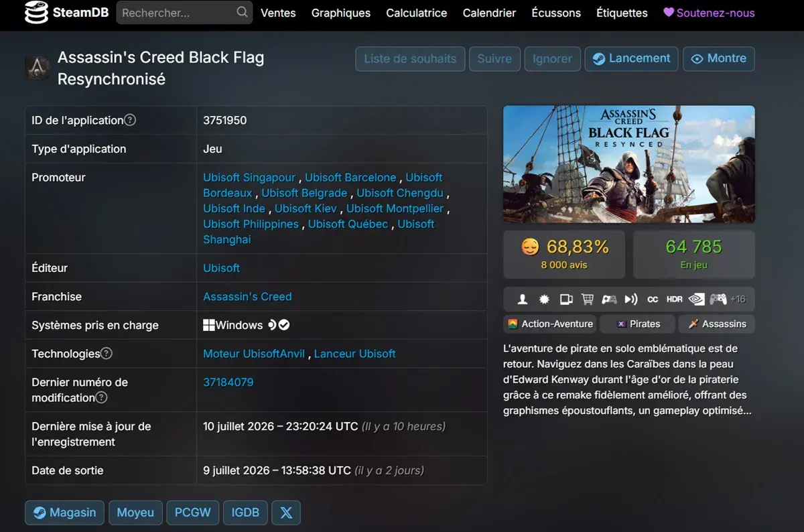Click help icon beside Dernier numéro de modification

point(101,397)
